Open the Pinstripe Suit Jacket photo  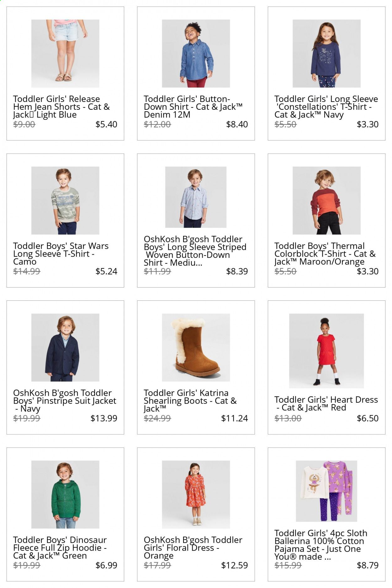(x=65, y=347)
